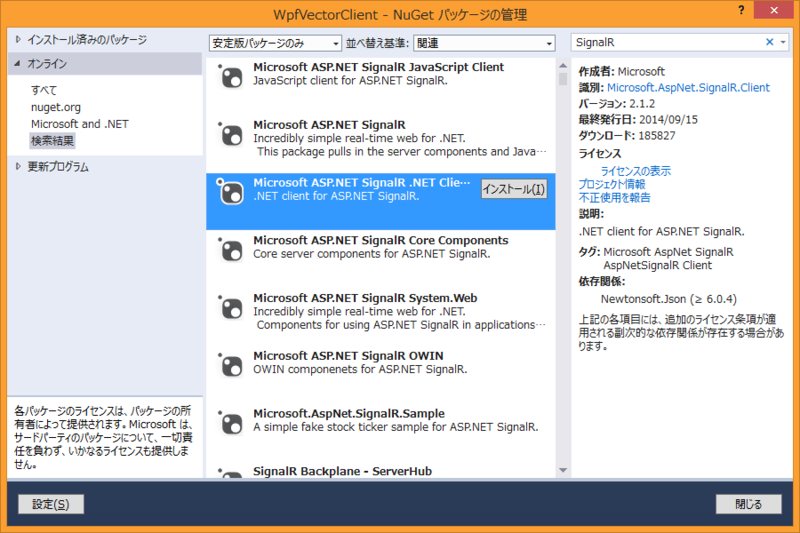
Task: Open the search box history dropdown arrow
Action: pos(783,42)
